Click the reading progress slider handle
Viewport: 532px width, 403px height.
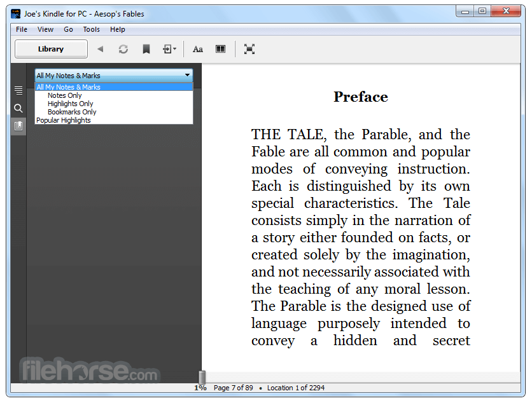point(202,377)
